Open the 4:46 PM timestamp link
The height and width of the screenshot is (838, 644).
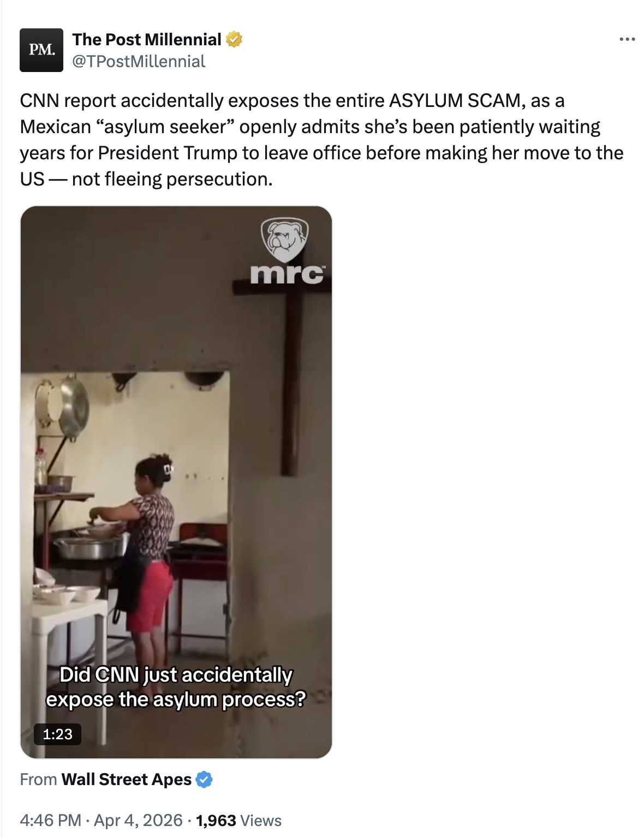pyautogui.click(x=50, y=820)
